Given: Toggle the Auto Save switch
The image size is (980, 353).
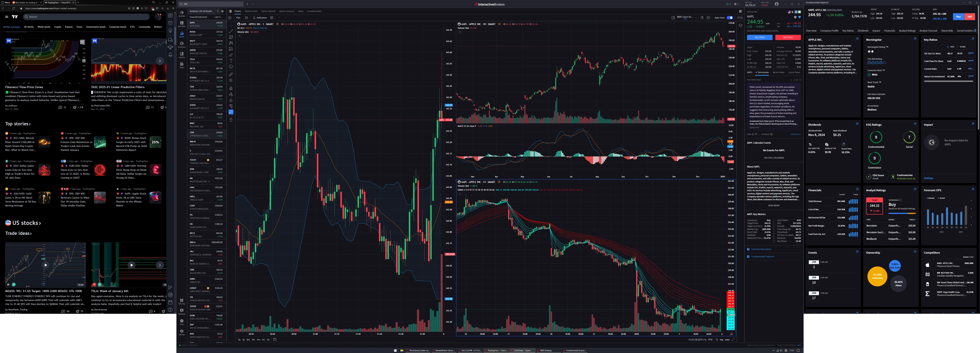Looking at the screenshot, I should [x=729, y=17].
